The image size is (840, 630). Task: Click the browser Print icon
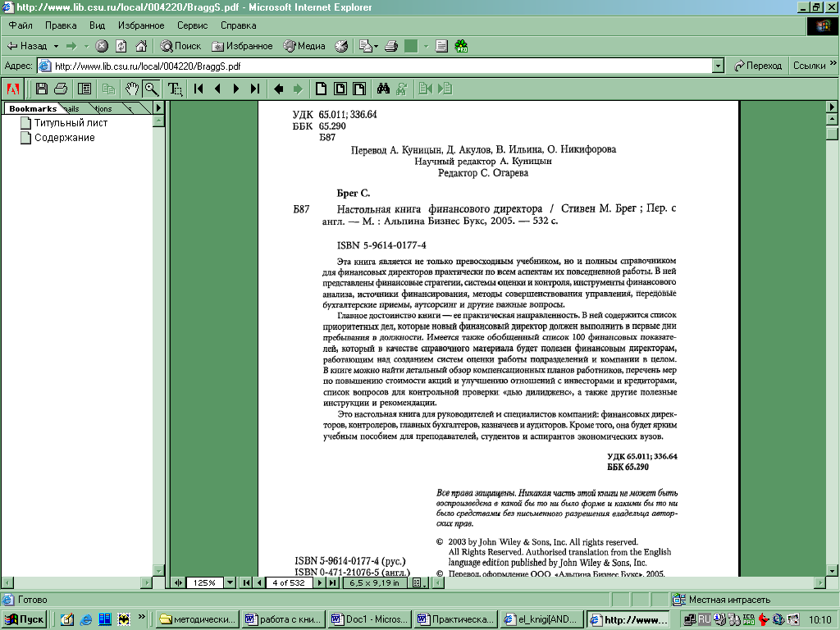pyautogui.click(x=391, y=46)
